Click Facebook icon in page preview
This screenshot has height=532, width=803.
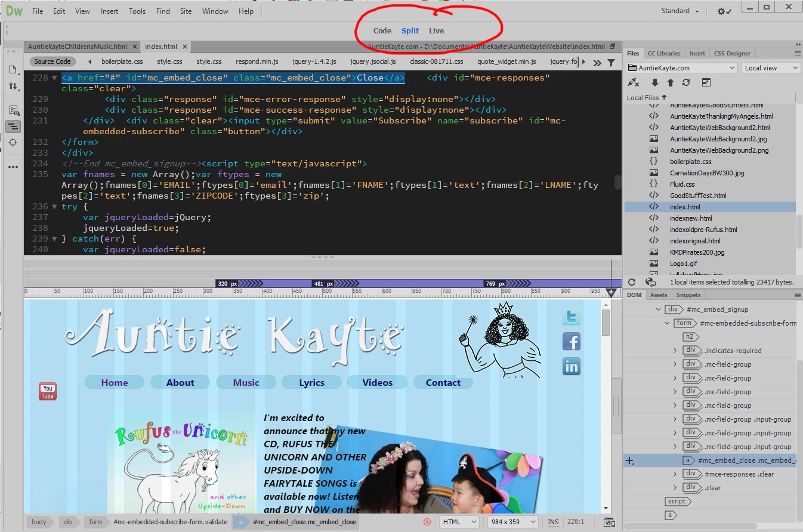(x=571, y=341)
